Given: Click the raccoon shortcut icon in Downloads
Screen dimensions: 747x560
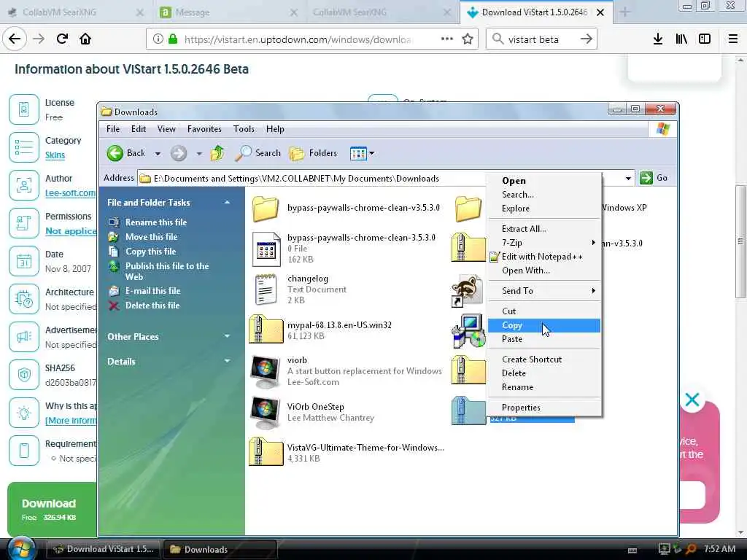Looking at the screenshot, I should (467, 290).
